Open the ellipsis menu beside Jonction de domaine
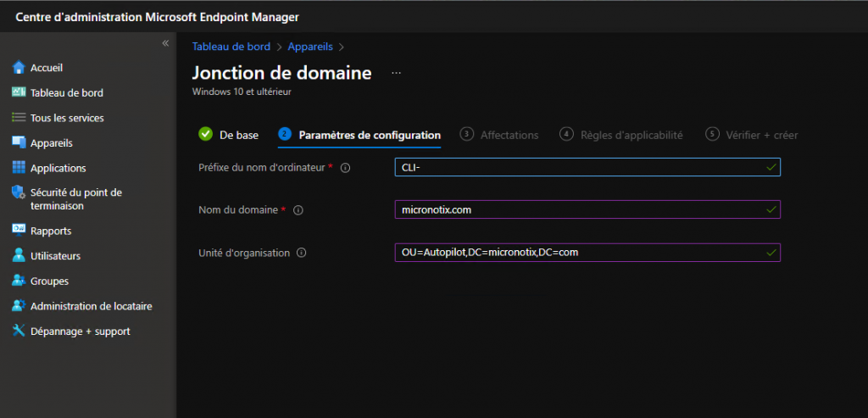 click(x=396, y=73)
